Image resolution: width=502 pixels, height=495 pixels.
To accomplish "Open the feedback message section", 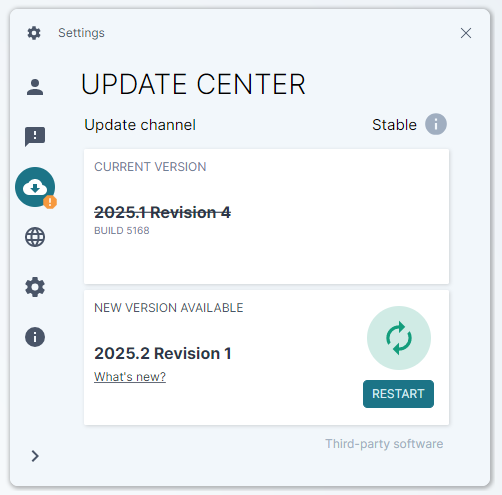I will (x=35, y=136).
